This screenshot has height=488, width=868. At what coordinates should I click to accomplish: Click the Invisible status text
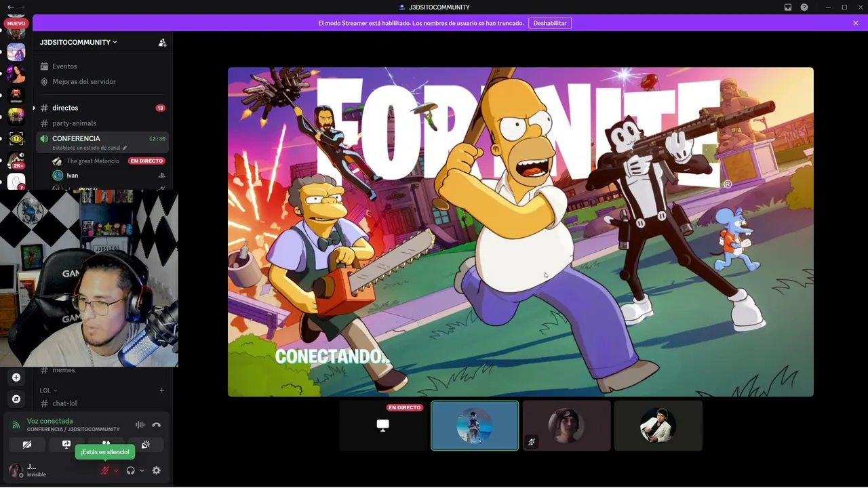coord(37,475)
